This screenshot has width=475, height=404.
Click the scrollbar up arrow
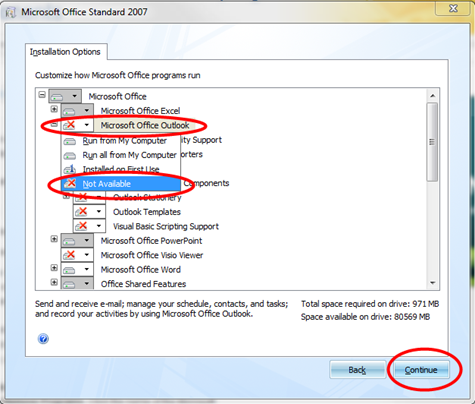(x=433, y=96)
